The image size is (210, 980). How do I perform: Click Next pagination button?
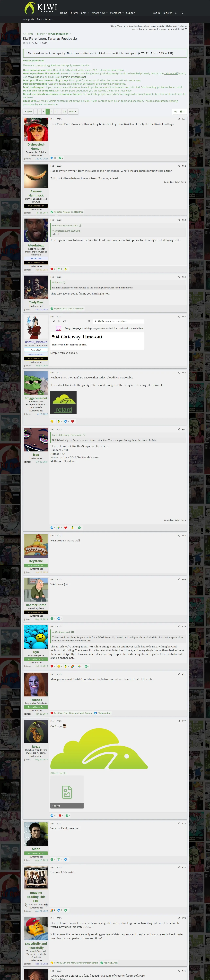[72, 111]
